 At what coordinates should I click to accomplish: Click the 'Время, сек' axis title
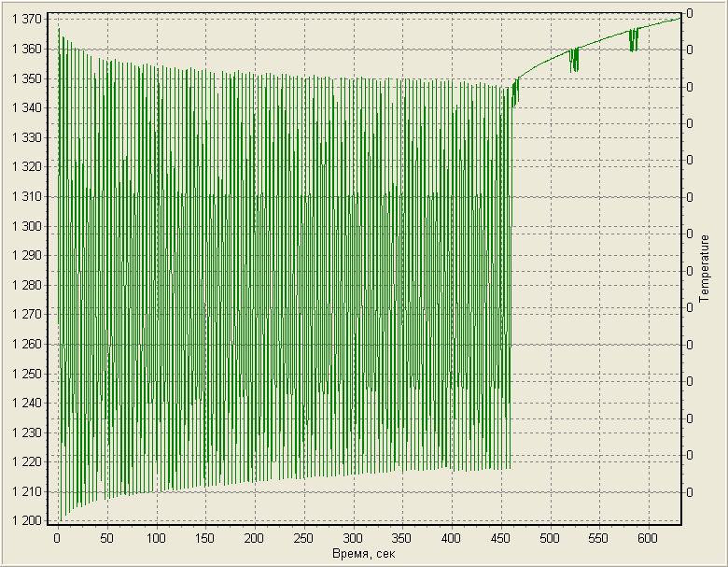point(364,554)
